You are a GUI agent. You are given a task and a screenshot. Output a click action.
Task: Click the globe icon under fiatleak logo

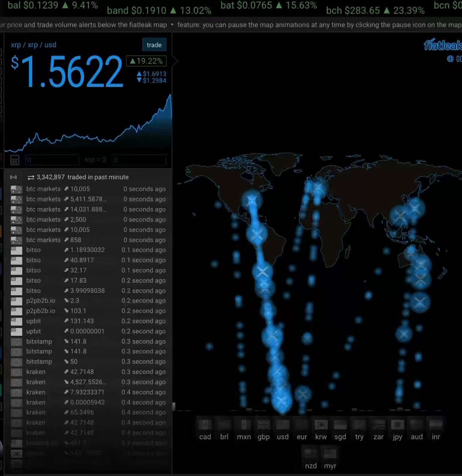coord(450,59)
